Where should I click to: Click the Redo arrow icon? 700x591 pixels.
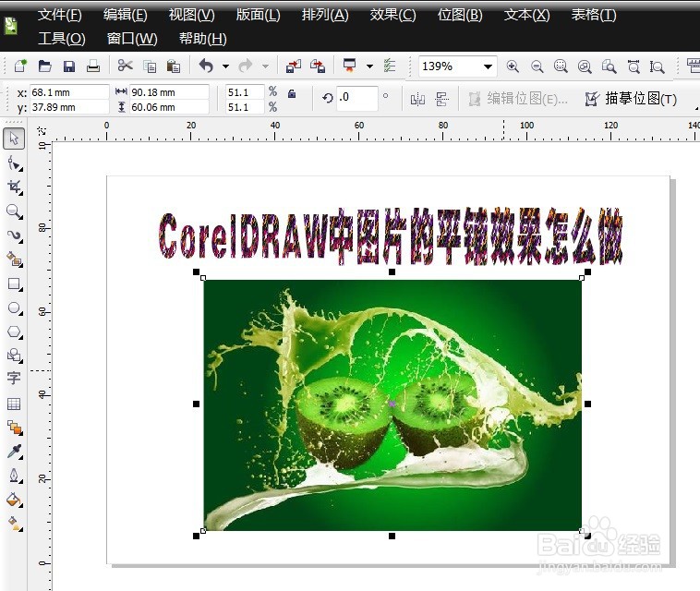pyautogui.click(x=246, y=66)
